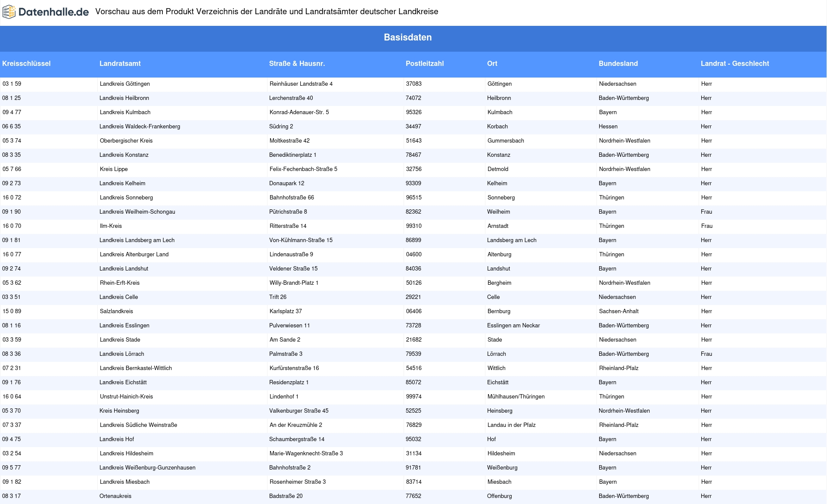Click the Basisdaten section header

point(407,37)
